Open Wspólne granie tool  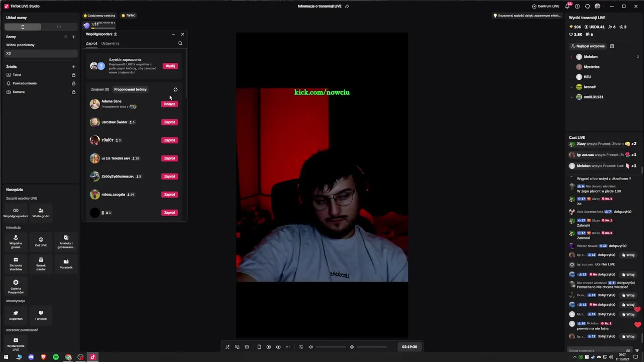(x=16, y=241)
